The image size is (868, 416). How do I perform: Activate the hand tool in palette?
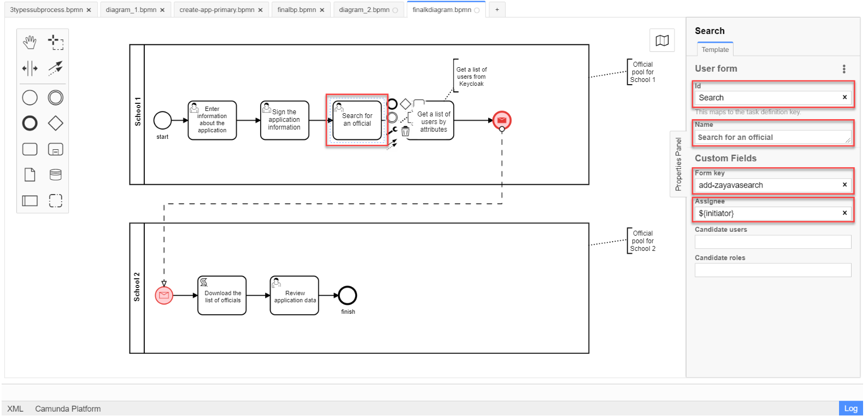(x=30, y=42)
